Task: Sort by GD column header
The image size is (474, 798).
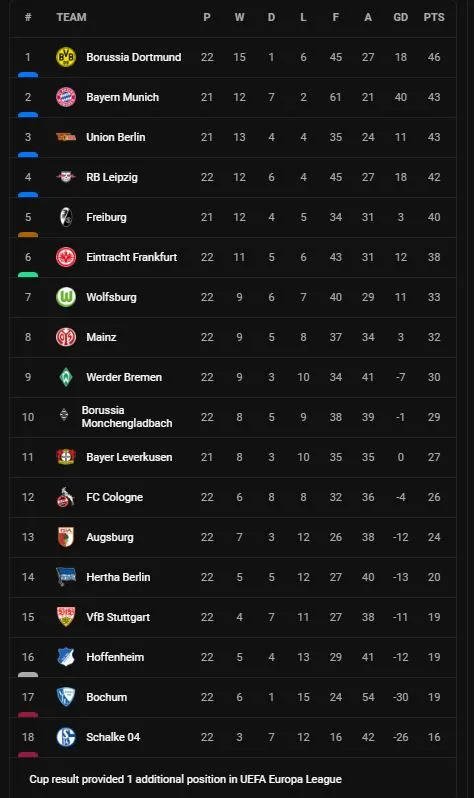Action: (x=401, y=17)
